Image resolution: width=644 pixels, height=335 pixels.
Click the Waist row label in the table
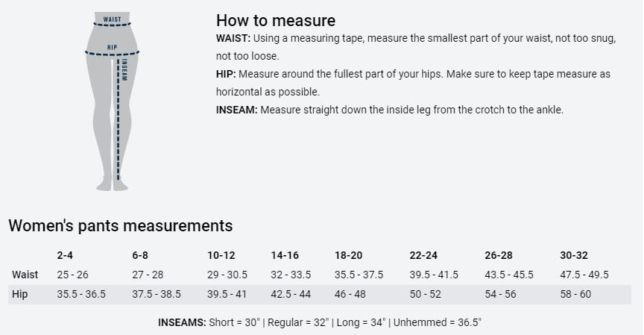point(25,275)
